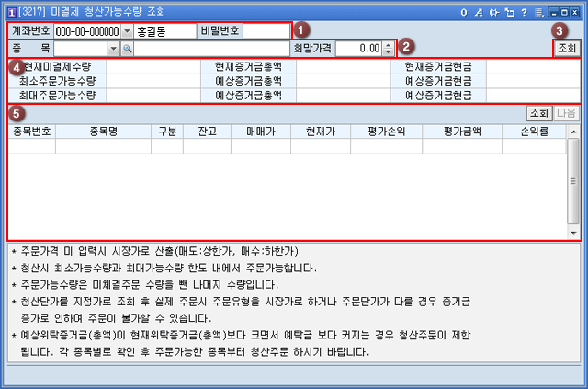Click the 희망가격 value field
588x389 pixels.
pyautogui.click(x=357, y=48)
